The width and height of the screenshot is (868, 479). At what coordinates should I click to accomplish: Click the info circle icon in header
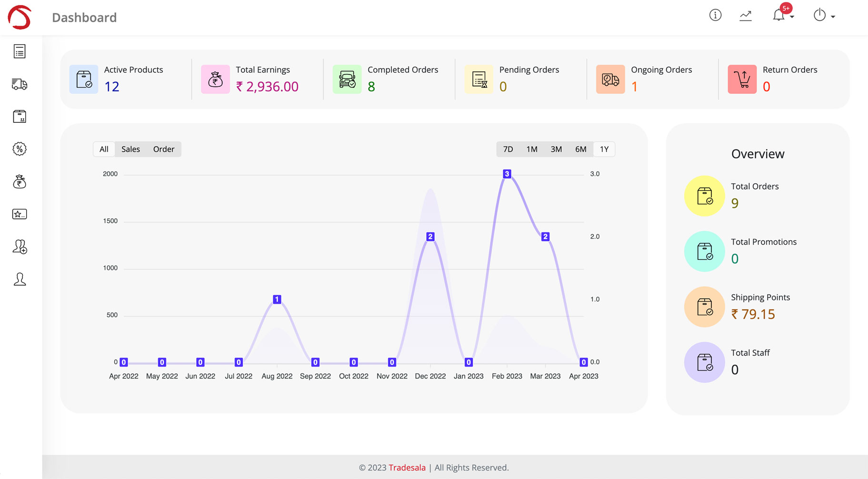[x=715, y=15]
